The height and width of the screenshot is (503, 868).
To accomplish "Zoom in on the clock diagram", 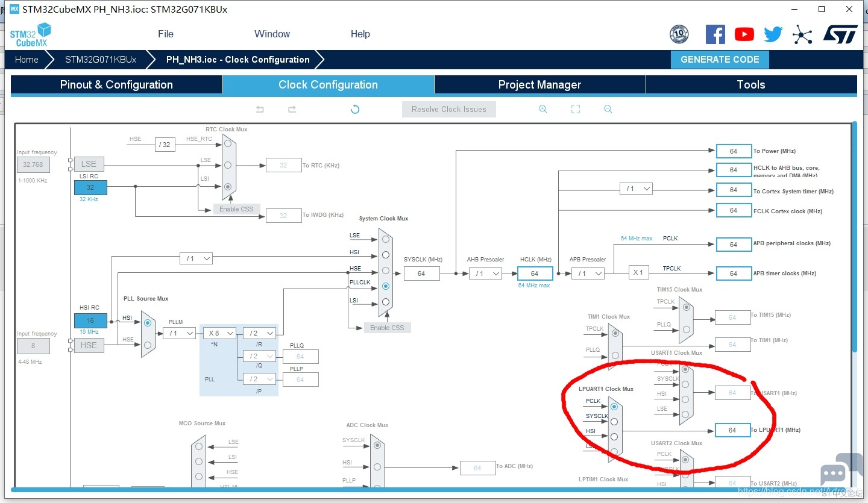I will 543,109.
